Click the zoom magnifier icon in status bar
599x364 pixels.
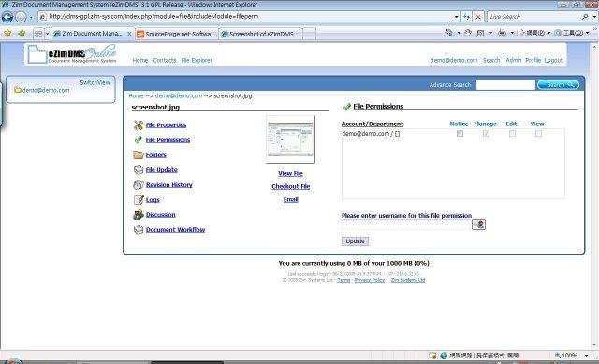(x=558, y=356)
